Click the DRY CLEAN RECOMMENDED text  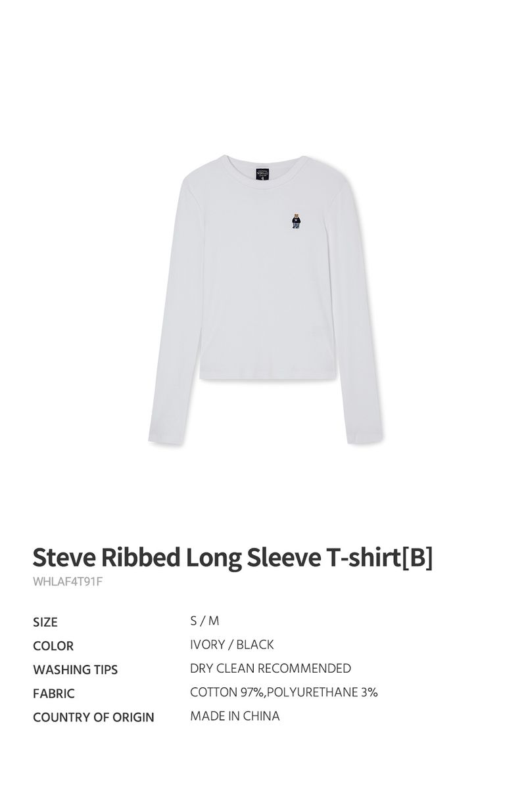click(270, 668)
